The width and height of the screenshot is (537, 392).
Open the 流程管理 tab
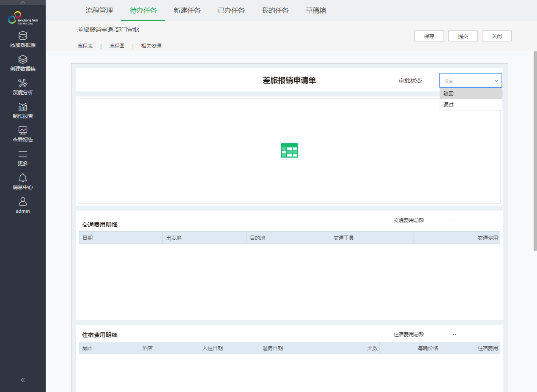pos(99,10)
